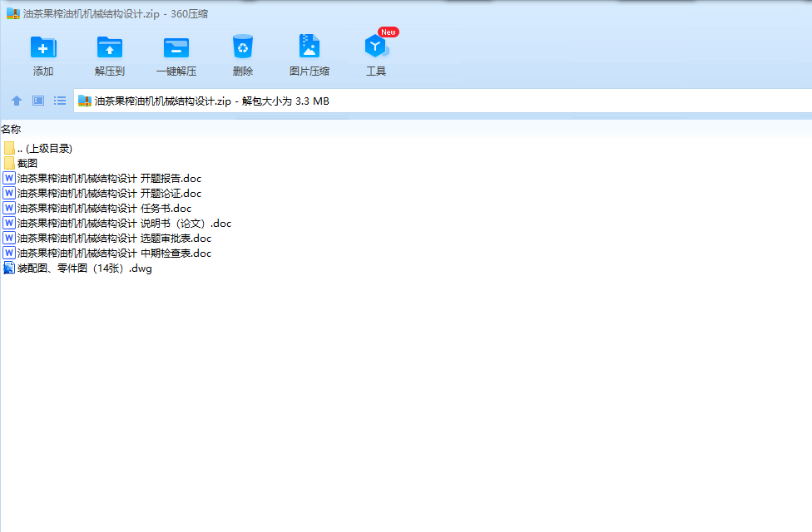Click the Word icon of 开题报告.doc
The image size is (812, 532).
point(9,178)
